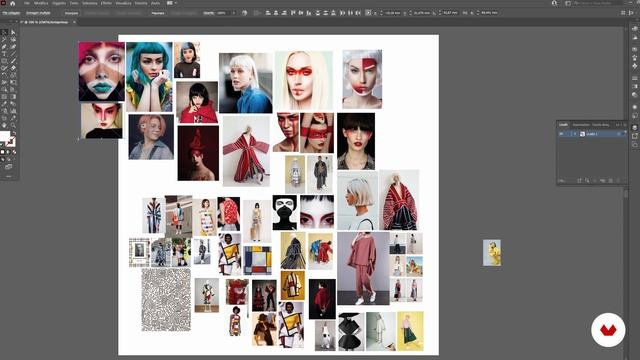
Task: Select the Rotate tool
Action: point(4,75)
